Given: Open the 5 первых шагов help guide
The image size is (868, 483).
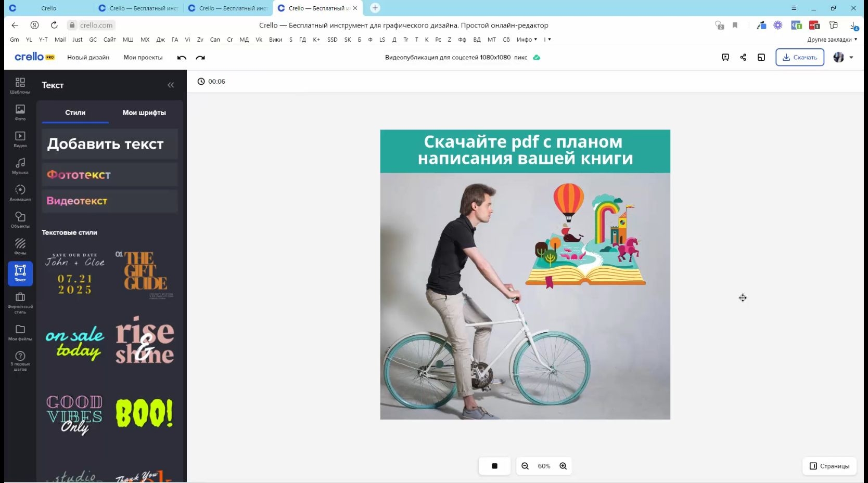Looking at the screenshot, I should tap(20, 361).
